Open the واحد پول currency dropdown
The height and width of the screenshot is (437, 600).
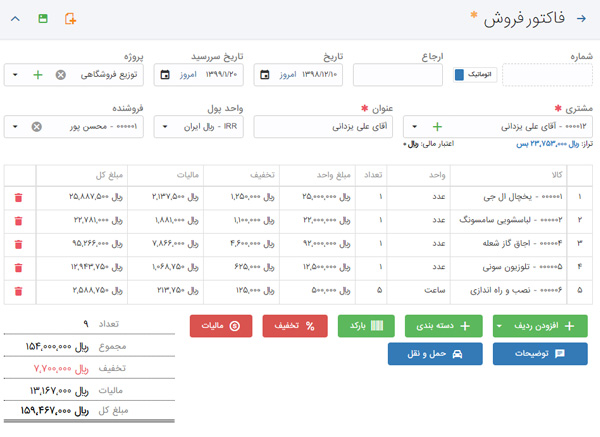coord(162,127)
